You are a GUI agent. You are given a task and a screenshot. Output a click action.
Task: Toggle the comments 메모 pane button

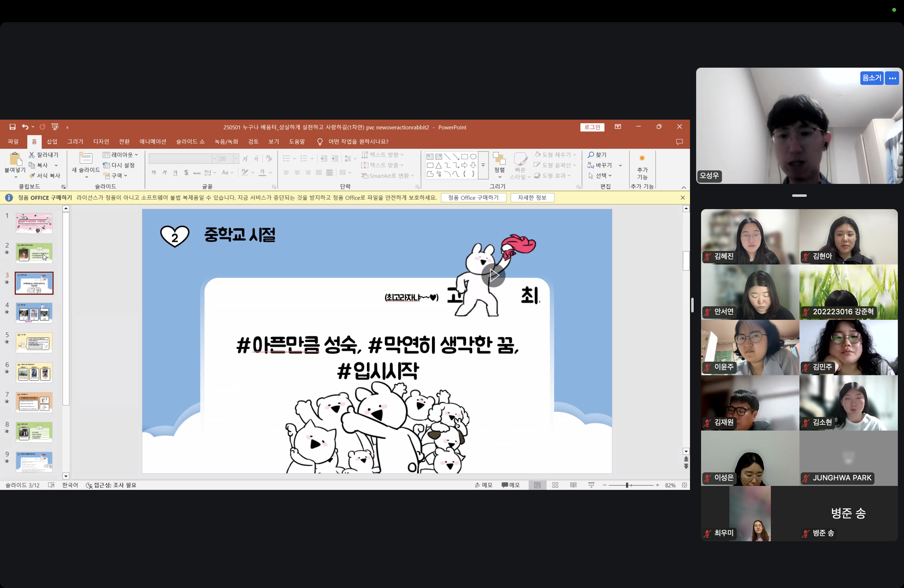pyautogui.click(x=510, y=485)
